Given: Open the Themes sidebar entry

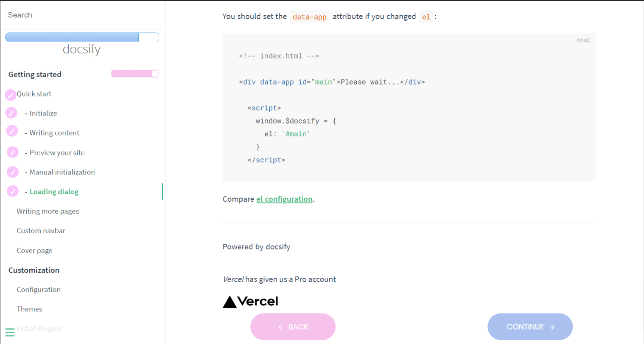Looking at the screenshot, I should click(x=29, y=309).
